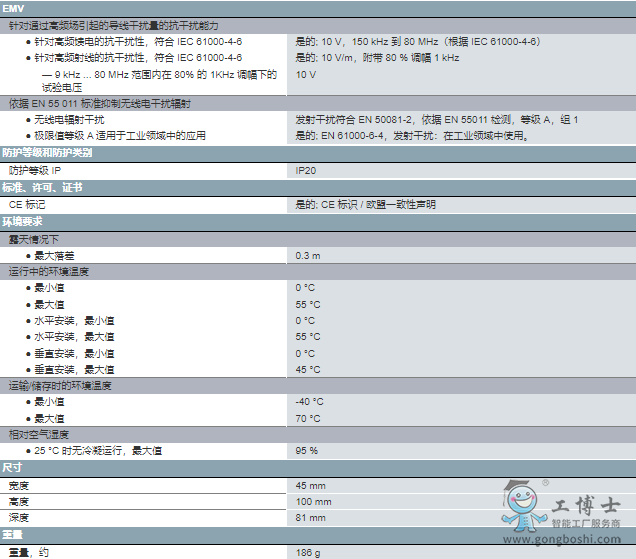The width and height of the screenshot is (636, 559).
Task: Click the IP20 protection rating value
Action: [x=306, y=171]
